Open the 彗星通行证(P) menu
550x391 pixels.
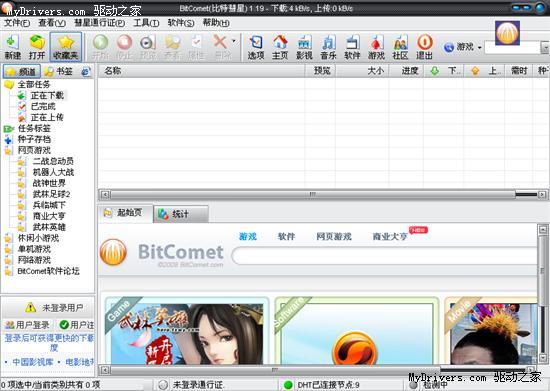click(x=99, y=23)
